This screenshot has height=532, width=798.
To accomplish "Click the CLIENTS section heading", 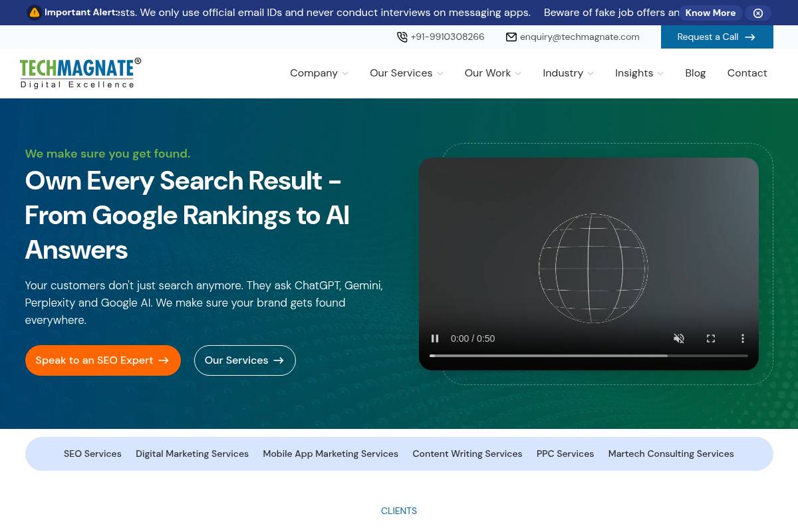I will [399, 511].
